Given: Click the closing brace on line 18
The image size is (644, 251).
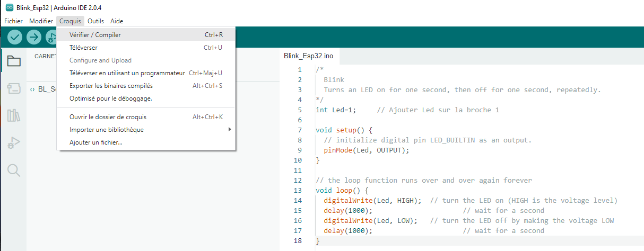Looking at the screenshot, I should 318,241.
